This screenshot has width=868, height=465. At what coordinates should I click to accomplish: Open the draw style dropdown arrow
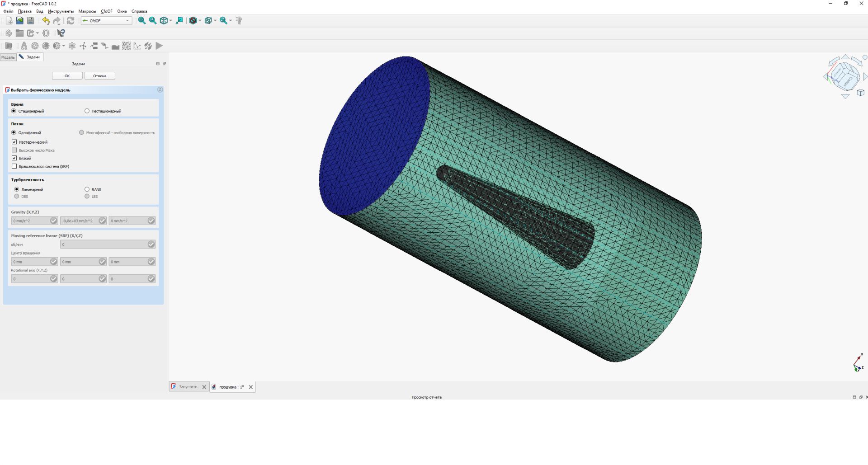click(199, 21)
